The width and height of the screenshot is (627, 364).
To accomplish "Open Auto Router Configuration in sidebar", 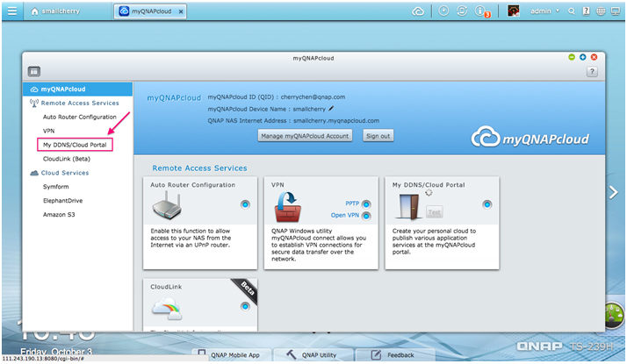I will click(x=80, y=117).
